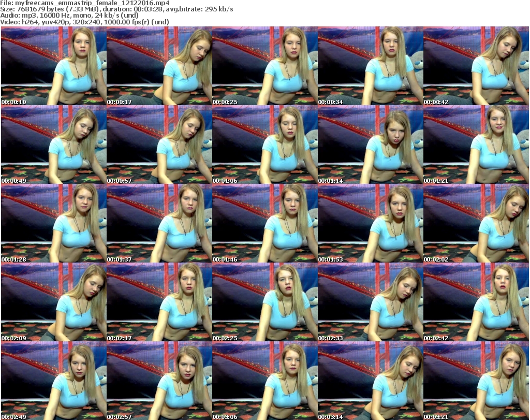Click the file name line in header
The width and height of the screenshot is (530, 420).
point(85,3)
